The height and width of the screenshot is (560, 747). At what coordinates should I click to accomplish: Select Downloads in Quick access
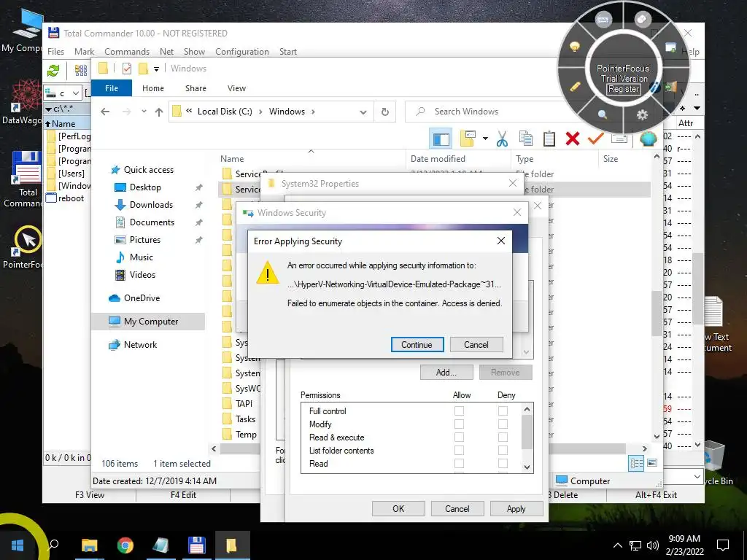point(151,205)
